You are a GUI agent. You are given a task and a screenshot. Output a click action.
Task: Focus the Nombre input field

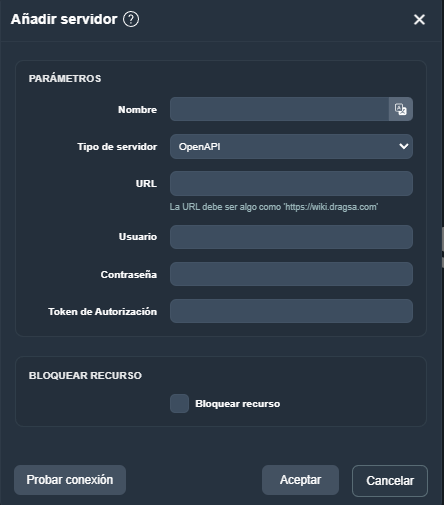(279, 109)
